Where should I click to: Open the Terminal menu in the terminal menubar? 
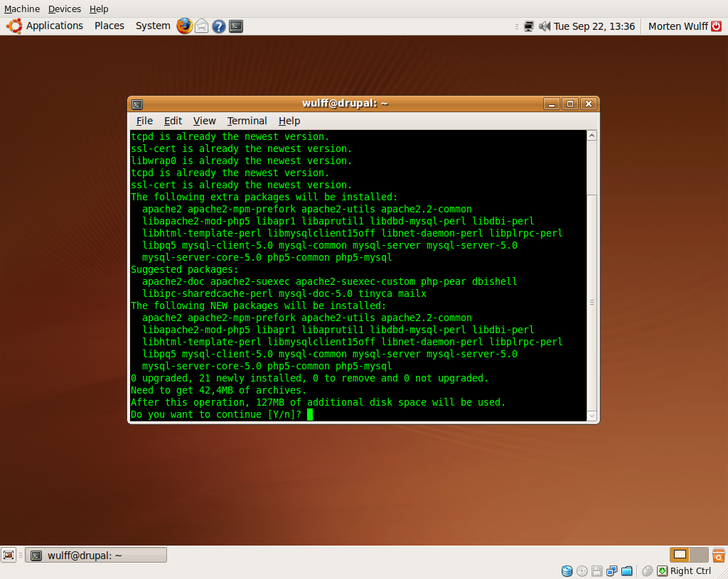point(247,121)
